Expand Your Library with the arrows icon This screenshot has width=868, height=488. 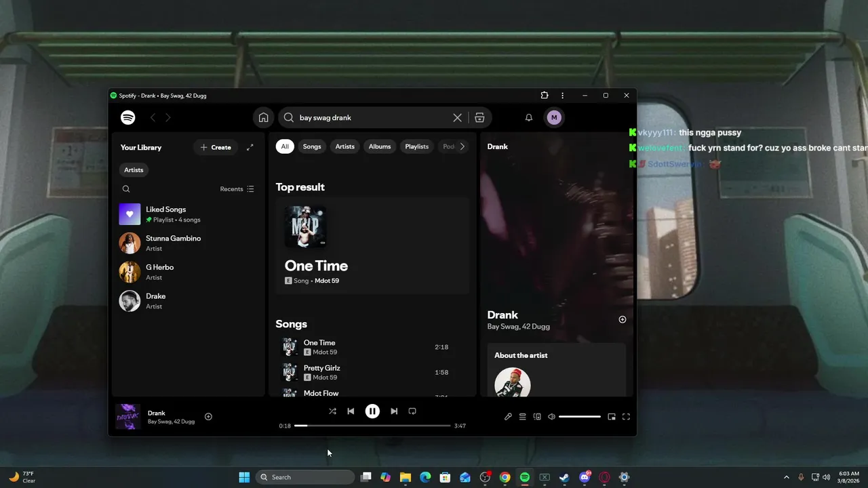[x=250, y=147]
